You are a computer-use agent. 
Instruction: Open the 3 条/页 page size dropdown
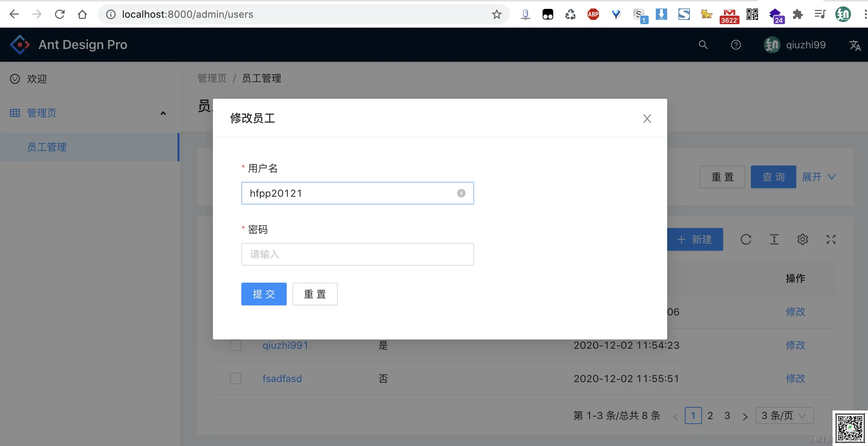point(784,415)
